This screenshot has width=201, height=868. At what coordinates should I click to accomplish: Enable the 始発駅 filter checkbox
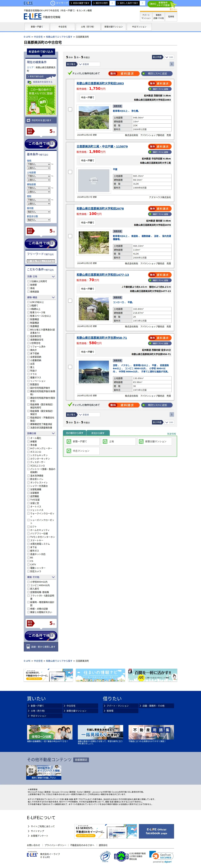click(x=29, y=285)
